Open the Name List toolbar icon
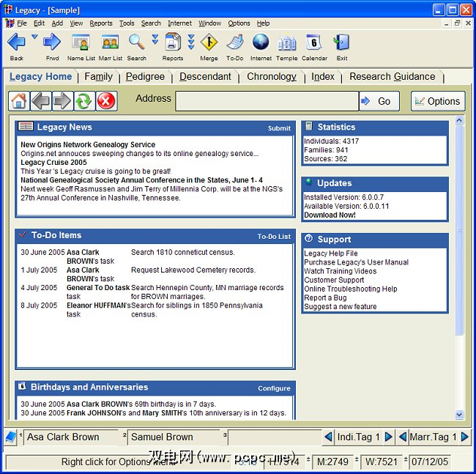This screenshot has width=476, height=474. coord(81,42)
